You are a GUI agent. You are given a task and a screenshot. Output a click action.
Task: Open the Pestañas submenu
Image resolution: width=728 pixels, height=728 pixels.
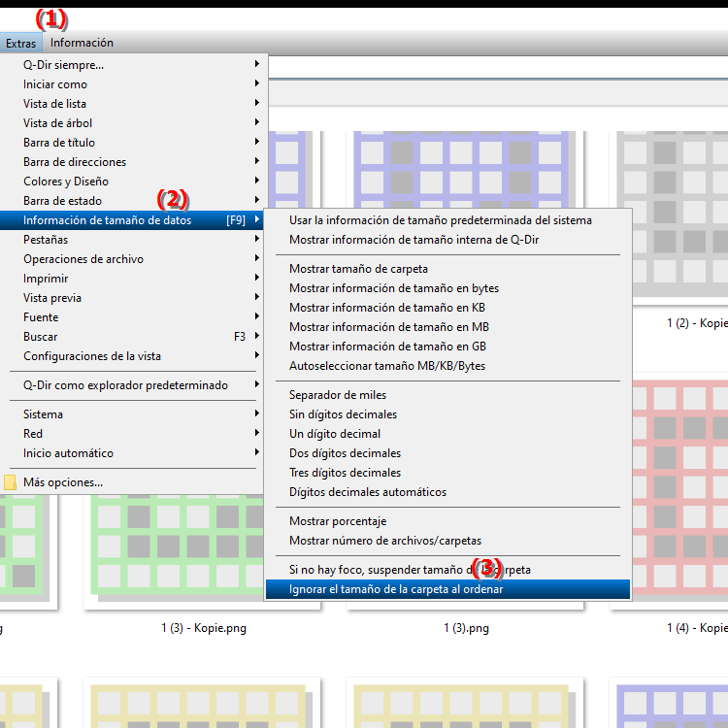click(46, 240)
